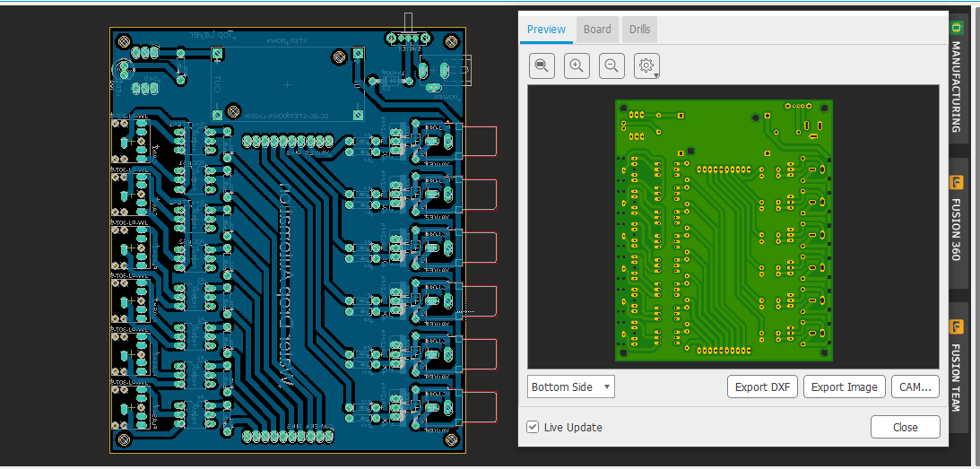Click the Fusion Team orange icon

tap(956, 326)
